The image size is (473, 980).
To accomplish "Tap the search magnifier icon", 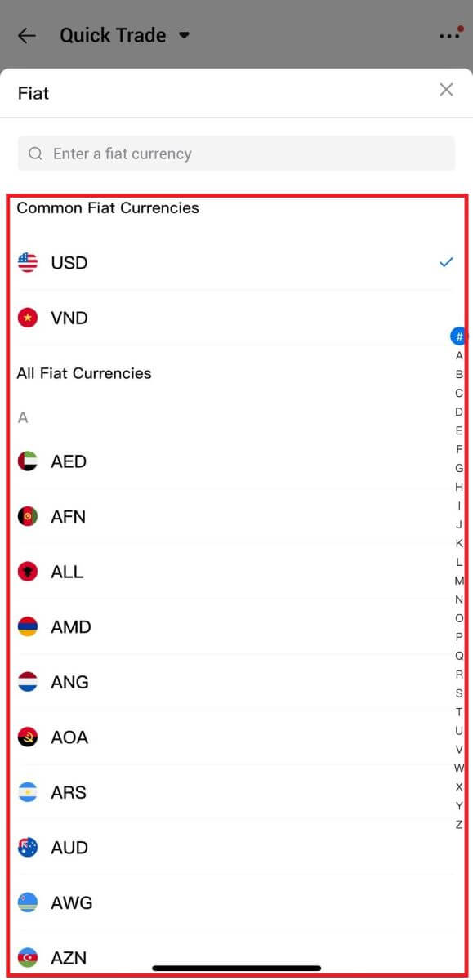I will 35,154.
